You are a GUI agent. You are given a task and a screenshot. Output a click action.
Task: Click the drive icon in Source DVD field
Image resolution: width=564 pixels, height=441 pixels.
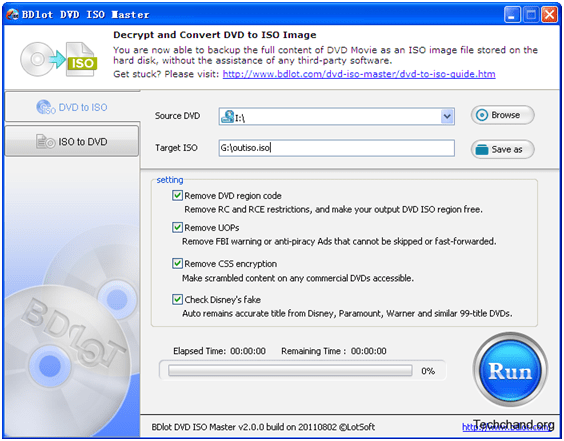click(227, 117)
